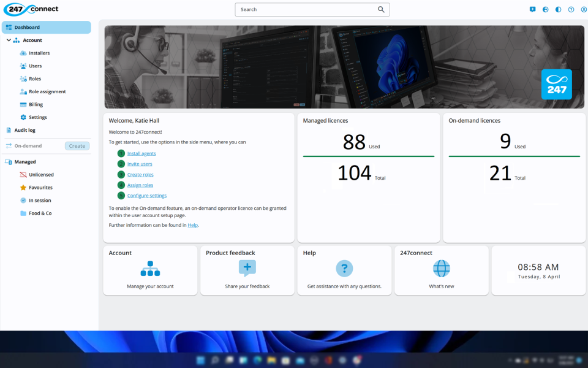Image resolution: width=588 pixels, height=368 pixels.
Task: Toggle the light/dark contrast theme icon
Action: (558, 10)
